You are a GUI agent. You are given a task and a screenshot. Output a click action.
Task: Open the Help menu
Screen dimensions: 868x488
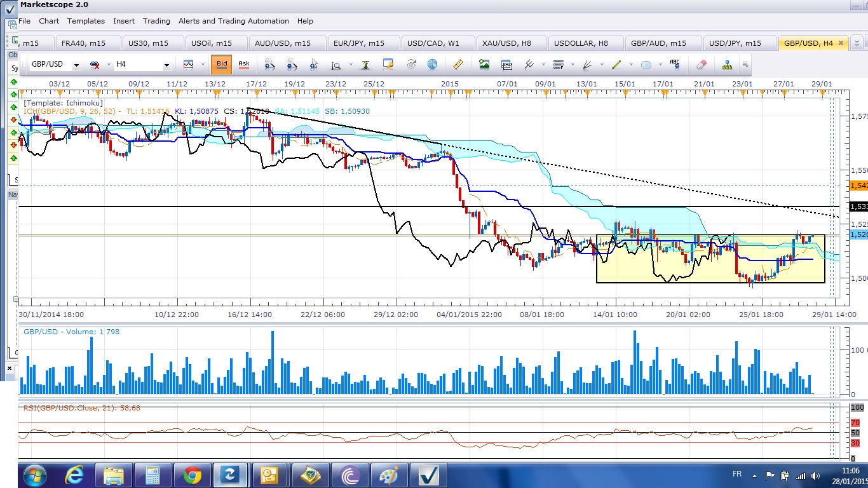tap(305, 21)
